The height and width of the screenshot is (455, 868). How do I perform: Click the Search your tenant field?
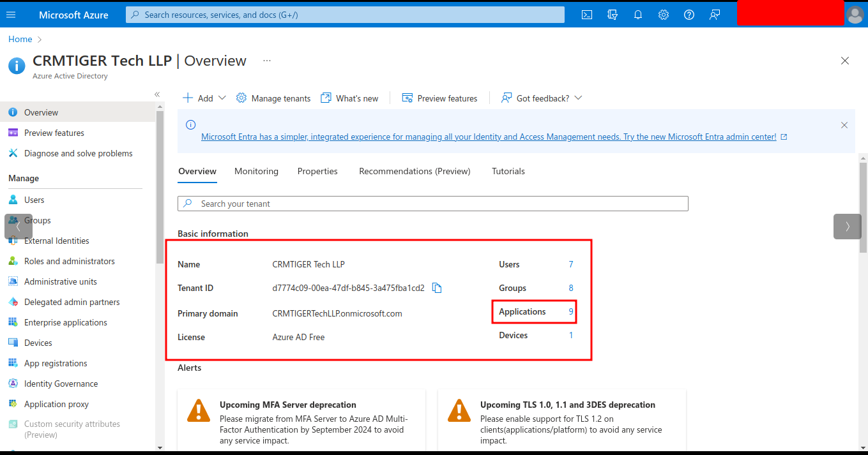point(433,204)
